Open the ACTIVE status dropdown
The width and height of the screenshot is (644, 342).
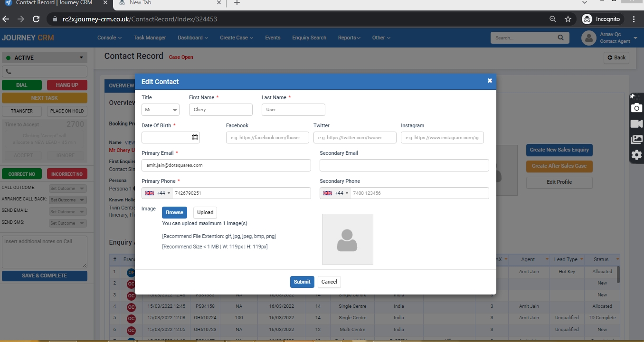(45, 57)
